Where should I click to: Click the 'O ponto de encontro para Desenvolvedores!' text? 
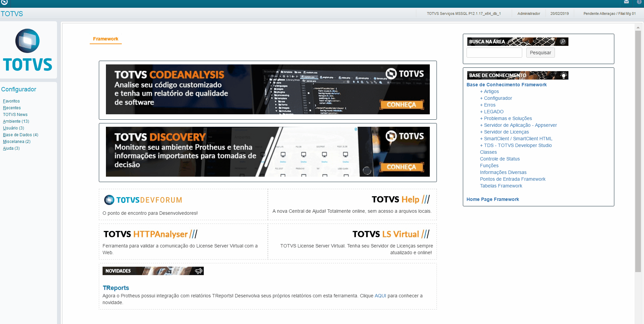coord(150,213)
